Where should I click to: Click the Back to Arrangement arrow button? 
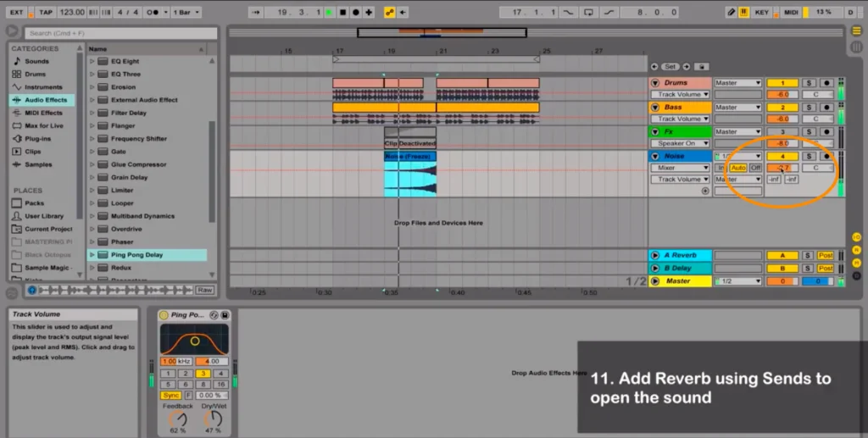403,12
